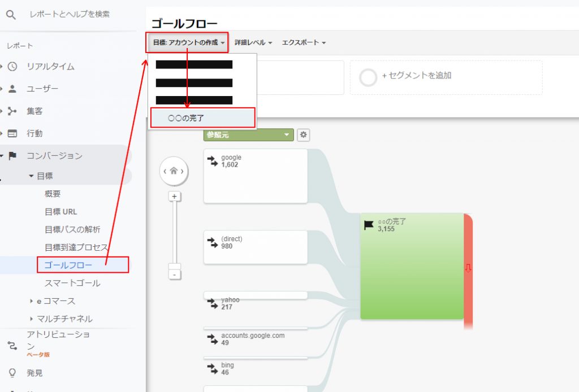Select ○○の完了 from goal menu
This screenshot has width=579, height=392.
pos(203,118)
